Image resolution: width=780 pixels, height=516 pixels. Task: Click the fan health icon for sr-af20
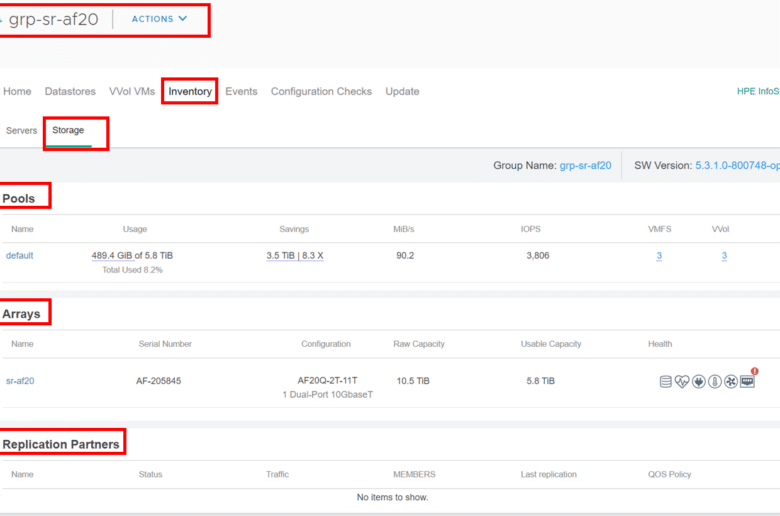click(x=731, y=382)
